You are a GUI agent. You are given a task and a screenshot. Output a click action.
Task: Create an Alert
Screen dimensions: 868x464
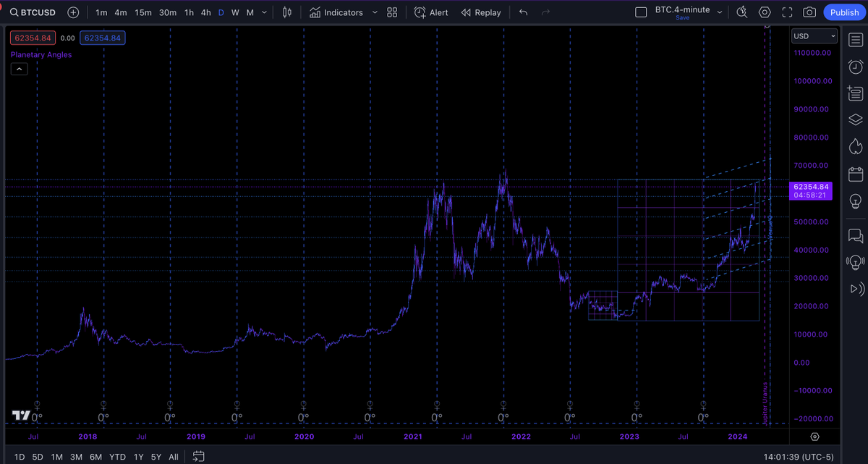431,12
